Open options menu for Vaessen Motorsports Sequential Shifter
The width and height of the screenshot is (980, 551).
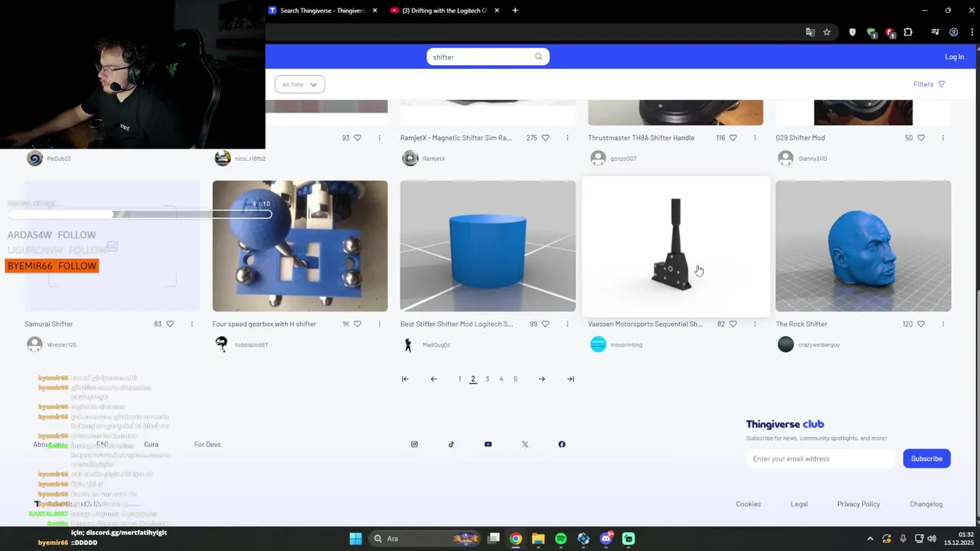(755, 324)
